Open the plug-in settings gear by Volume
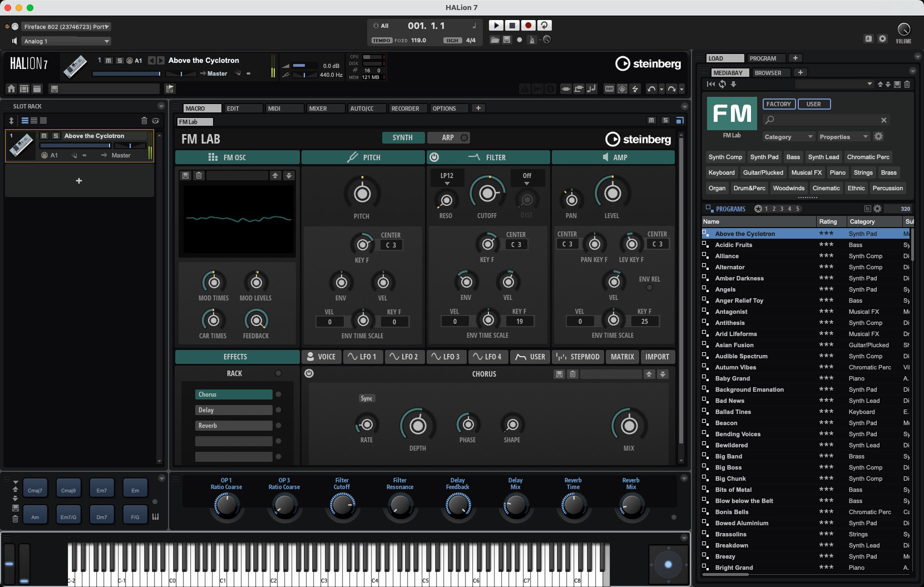Viewport: 924px width, 587px height. (x=882, y=39)
